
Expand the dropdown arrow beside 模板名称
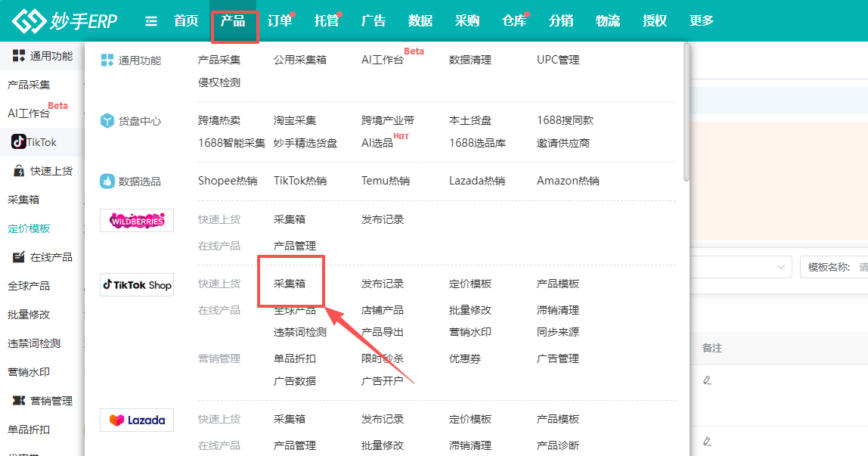pos(780,267)
